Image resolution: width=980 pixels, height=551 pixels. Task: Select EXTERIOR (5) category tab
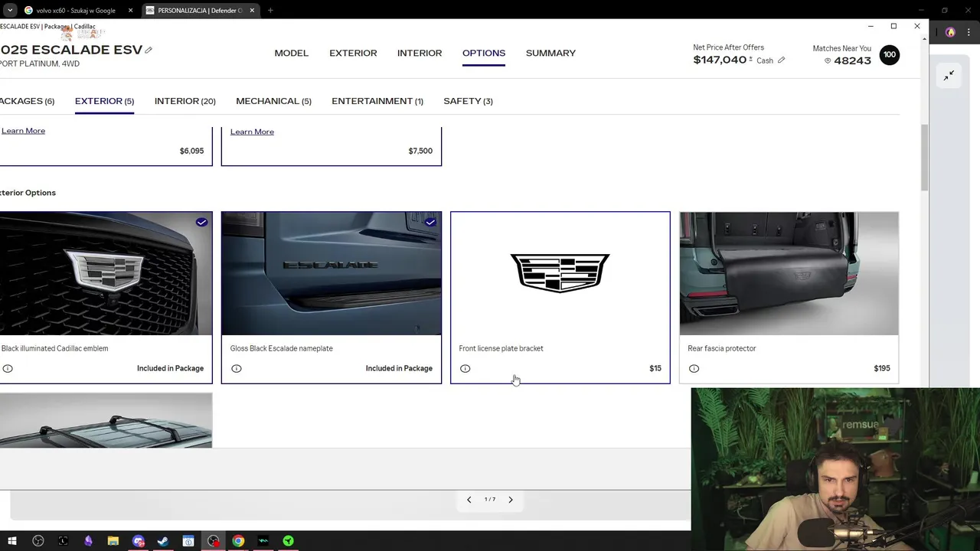(x=104, y=101)
